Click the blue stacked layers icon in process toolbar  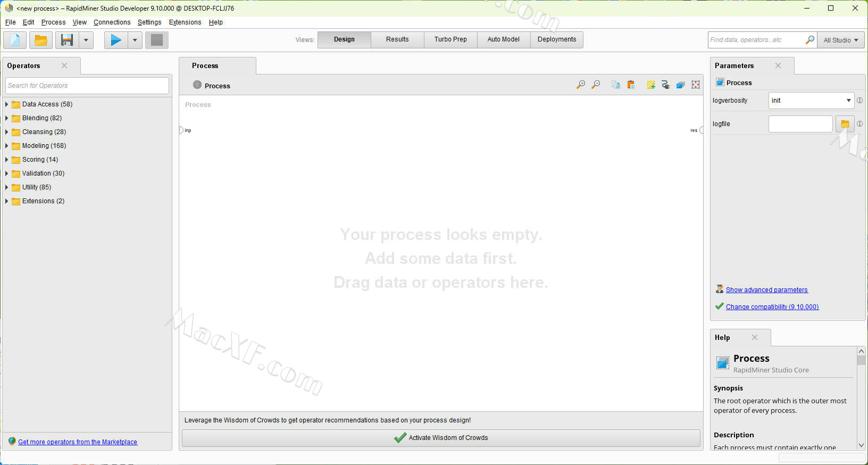(x=680, y=85)
